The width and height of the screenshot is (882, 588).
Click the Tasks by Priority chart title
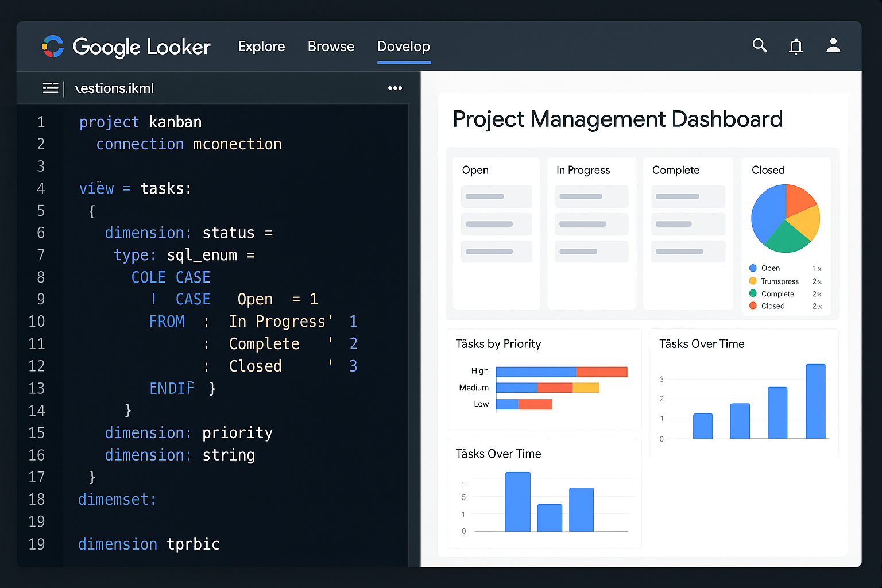tap(498, 344)
